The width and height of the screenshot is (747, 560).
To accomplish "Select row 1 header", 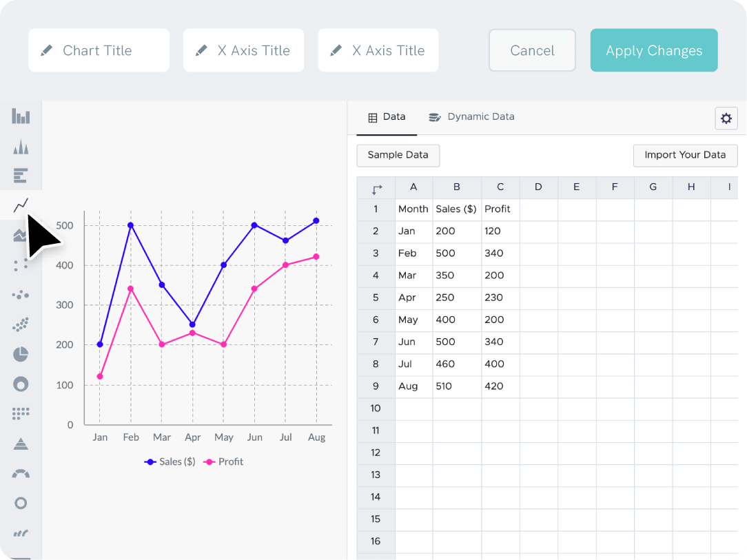I will pyautogui.click(x=376, y=209).
